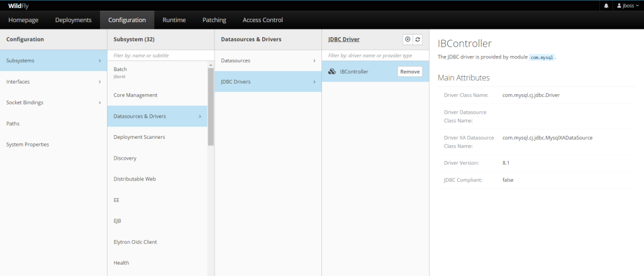
Task: Select the JDBC Drivers row
Action: pos(268,82)
